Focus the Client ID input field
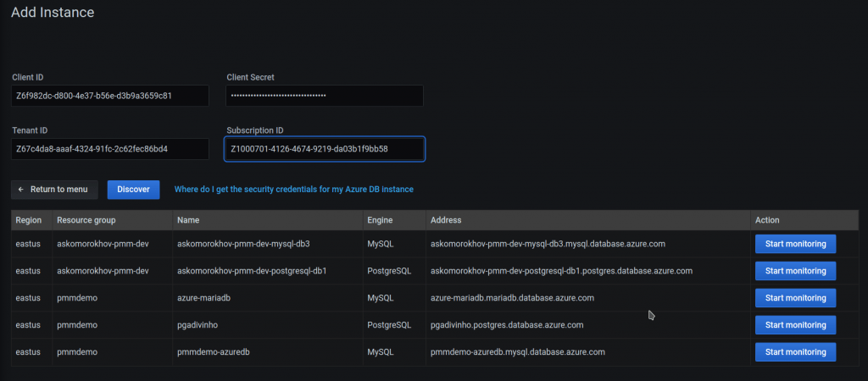 click(109, 96)
